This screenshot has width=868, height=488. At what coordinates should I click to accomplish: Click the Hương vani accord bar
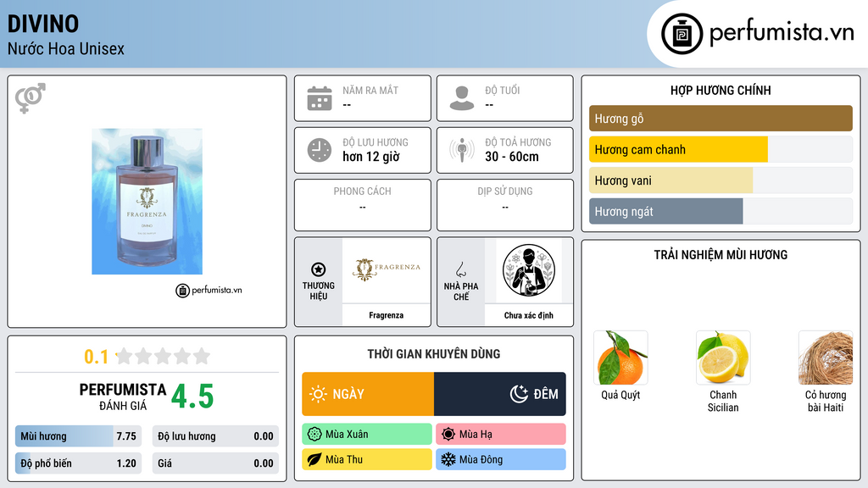click(x=721, y=180)
